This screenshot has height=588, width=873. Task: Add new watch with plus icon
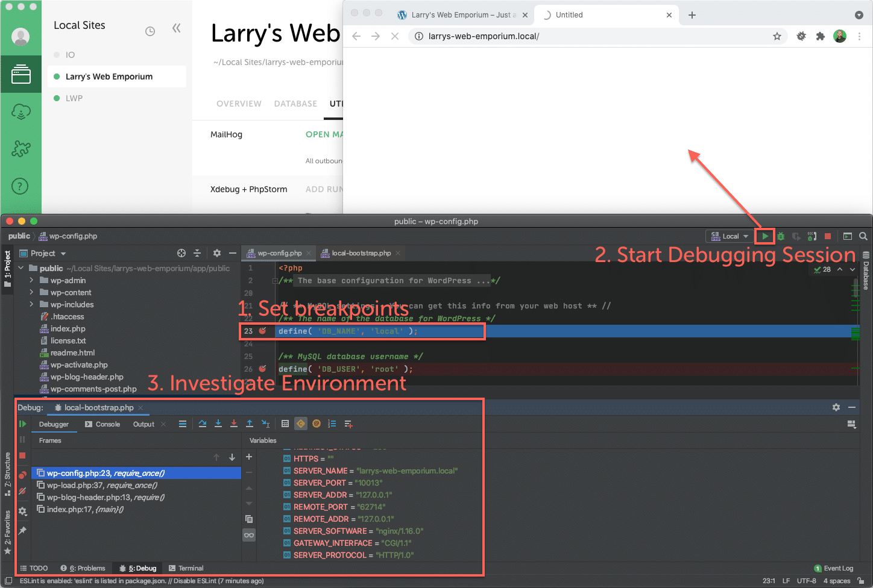249,457
